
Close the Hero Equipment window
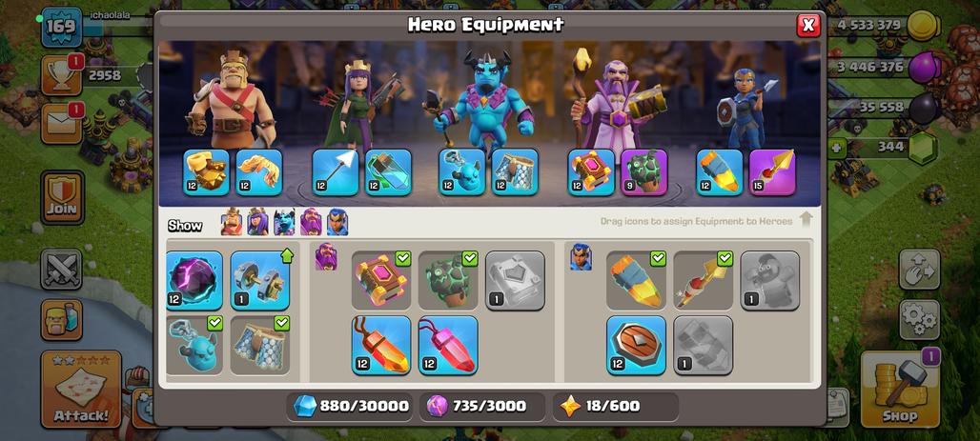[x=808, y=25]
